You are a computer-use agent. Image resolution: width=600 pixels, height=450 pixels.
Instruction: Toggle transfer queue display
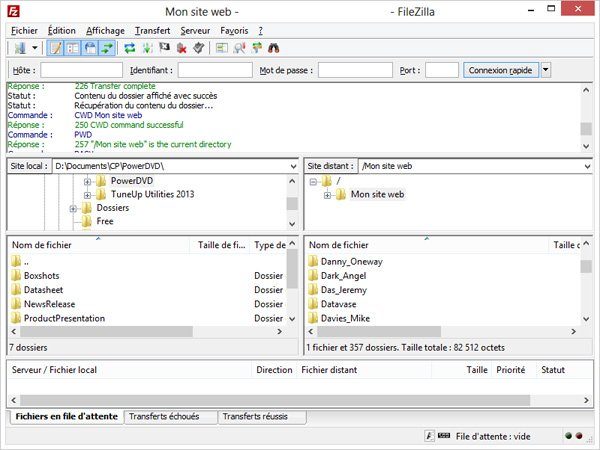[107, 48]
